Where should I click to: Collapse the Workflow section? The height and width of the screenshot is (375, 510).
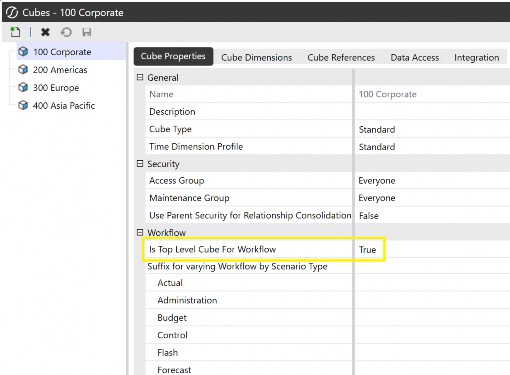140,232
